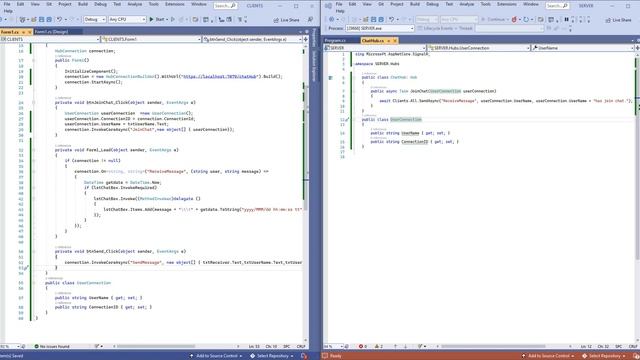Click Save All icon in SERVER toolbar

pos(381,19)
